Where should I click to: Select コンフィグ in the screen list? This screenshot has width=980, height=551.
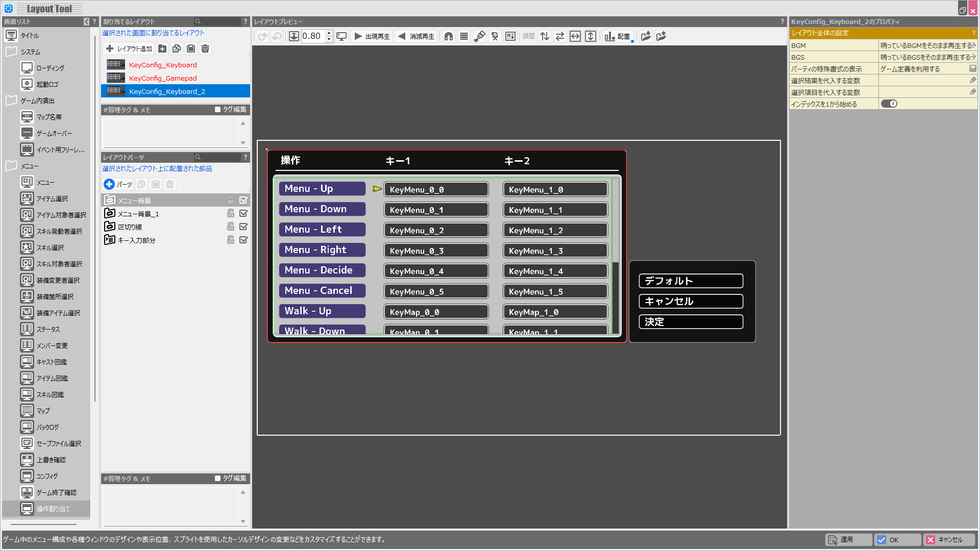[47, 476]
